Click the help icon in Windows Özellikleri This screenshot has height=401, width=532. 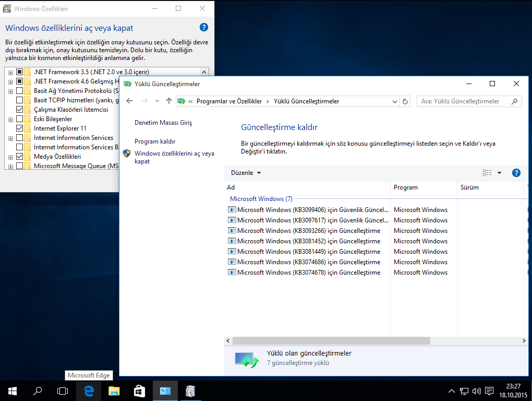tap(203, 28)
